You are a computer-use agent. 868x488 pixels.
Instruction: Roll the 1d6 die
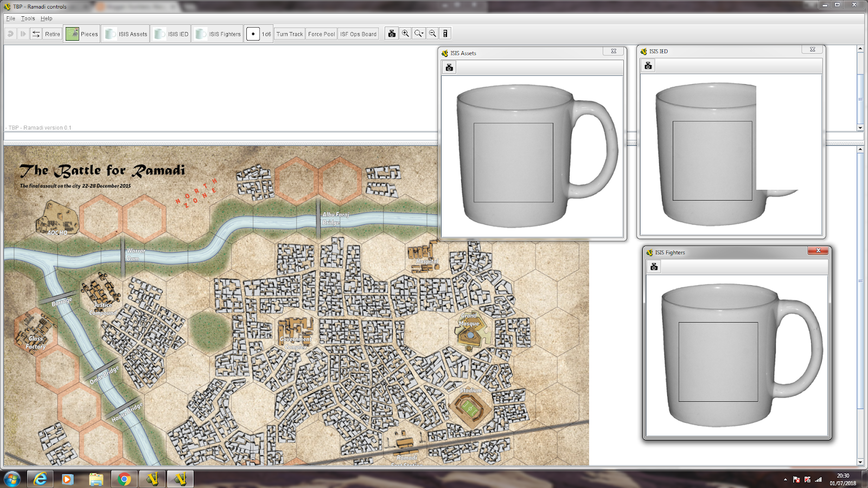[x=259, y=34]
